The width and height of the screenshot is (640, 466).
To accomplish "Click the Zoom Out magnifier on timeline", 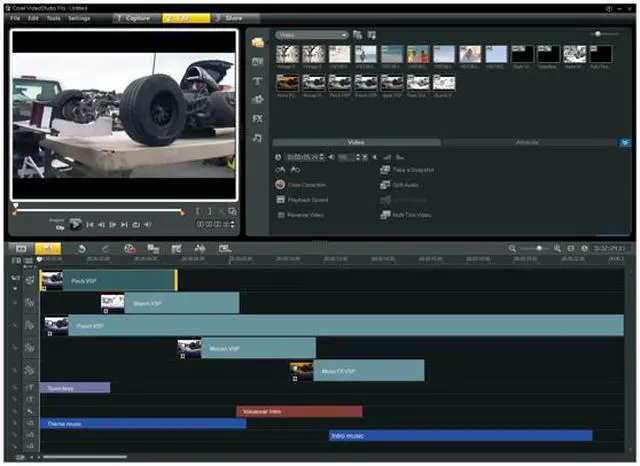I will pyautogui.click(x=512, y=249).
